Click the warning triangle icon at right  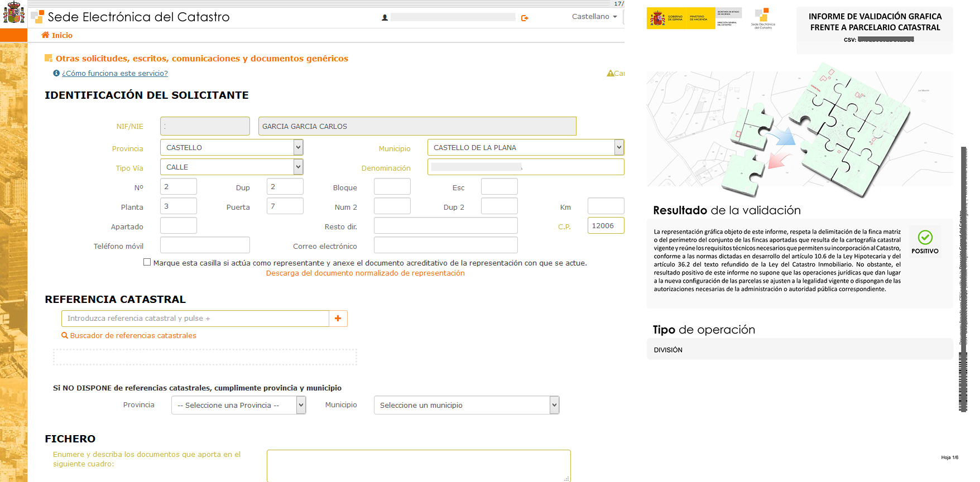610,73
